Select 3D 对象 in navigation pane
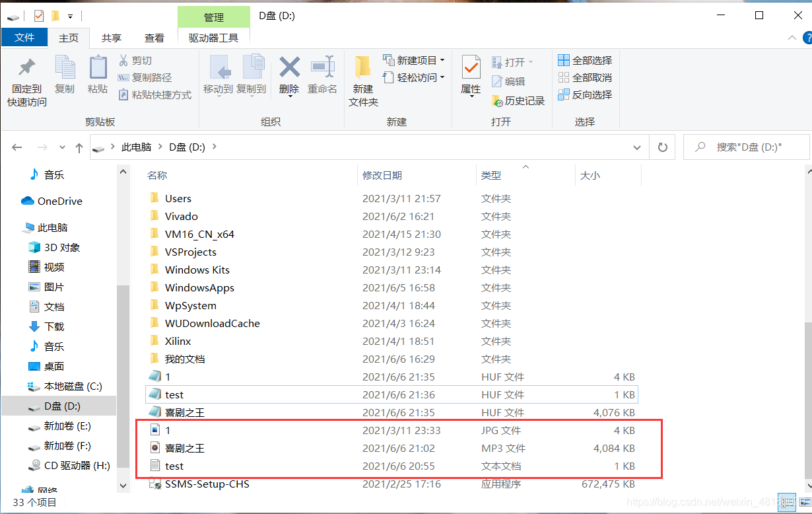 click(54, 247)
